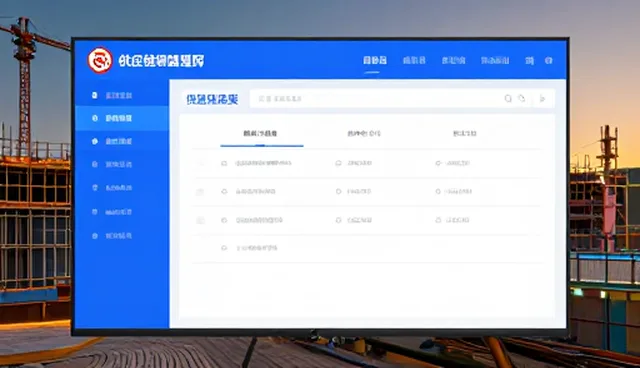This screenshot has width=640, height=368.
Task: Select the fourth sidebar item's icon
Action: pyautogui.click(x=95, y=164)
